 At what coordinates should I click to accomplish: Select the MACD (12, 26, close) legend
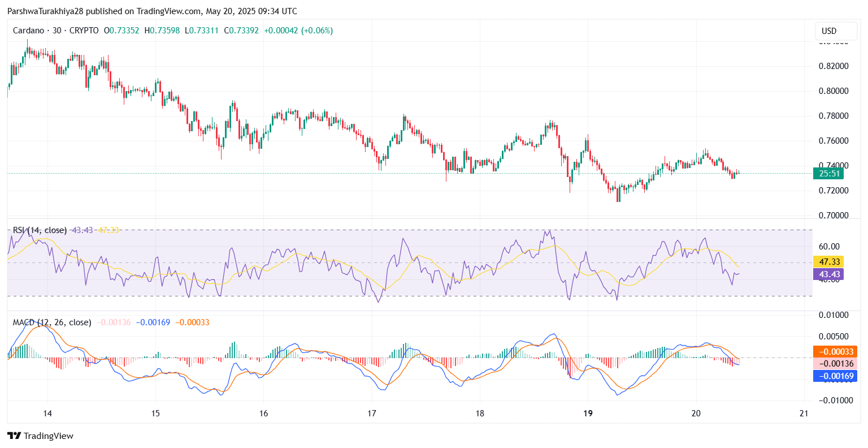coord(52,322)
